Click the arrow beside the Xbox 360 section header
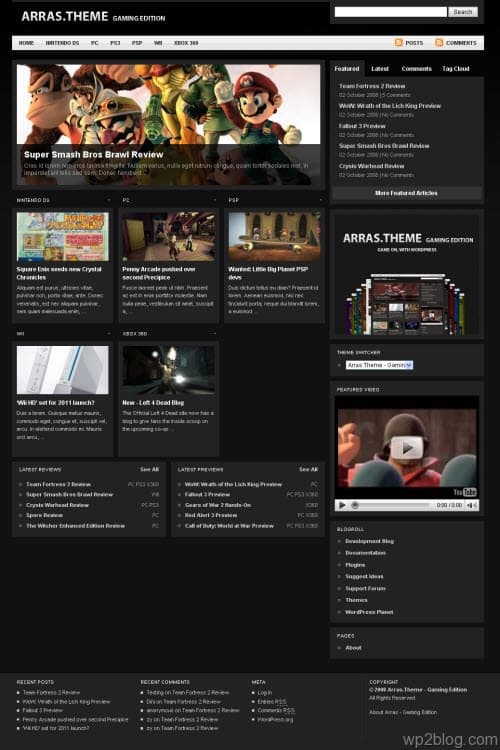This screenshot has width=500, height=750. tap(214, 333)
